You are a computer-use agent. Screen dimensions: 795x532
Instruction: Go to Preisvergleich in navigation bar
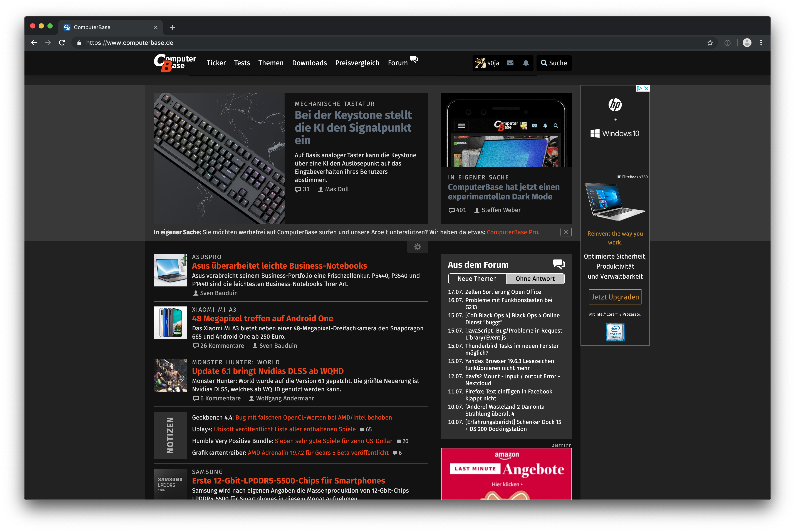tap(357, 63)
